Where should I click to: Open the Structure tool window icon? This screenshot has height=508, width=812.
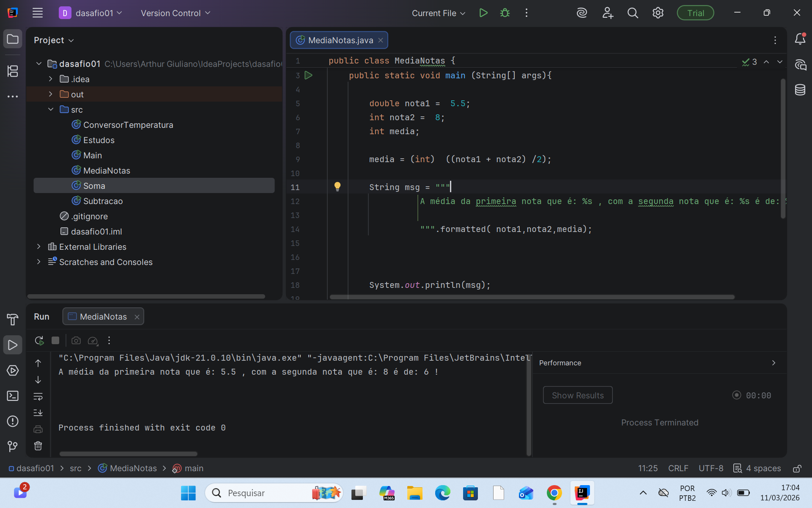pos(13,71)
